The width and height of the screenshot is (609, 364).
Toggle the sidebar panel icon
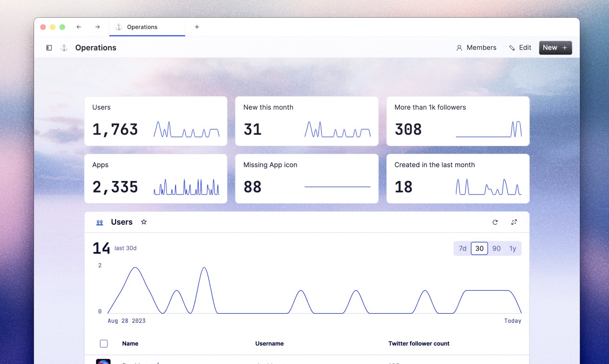[49, 48]
